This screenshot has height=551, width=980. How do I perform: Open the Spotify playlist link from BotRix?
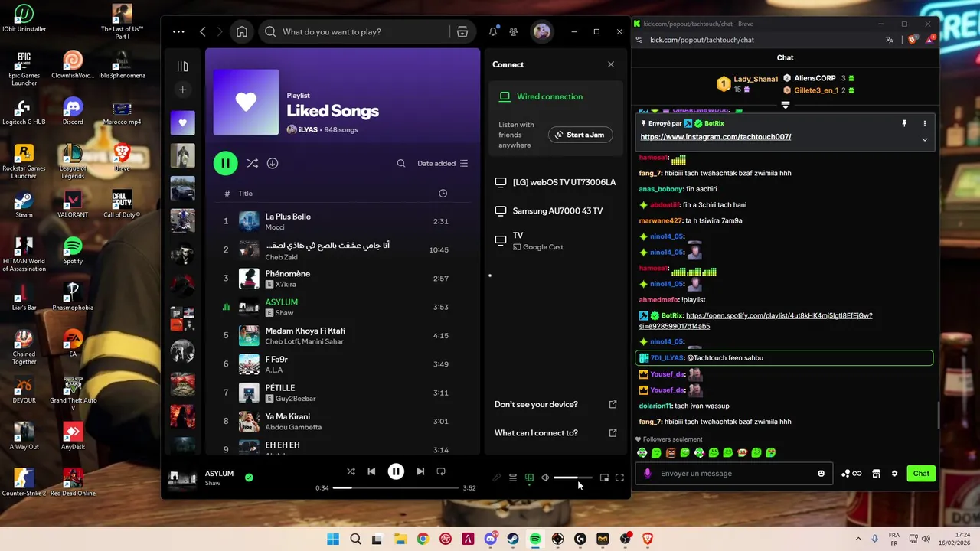pos(756,321)
